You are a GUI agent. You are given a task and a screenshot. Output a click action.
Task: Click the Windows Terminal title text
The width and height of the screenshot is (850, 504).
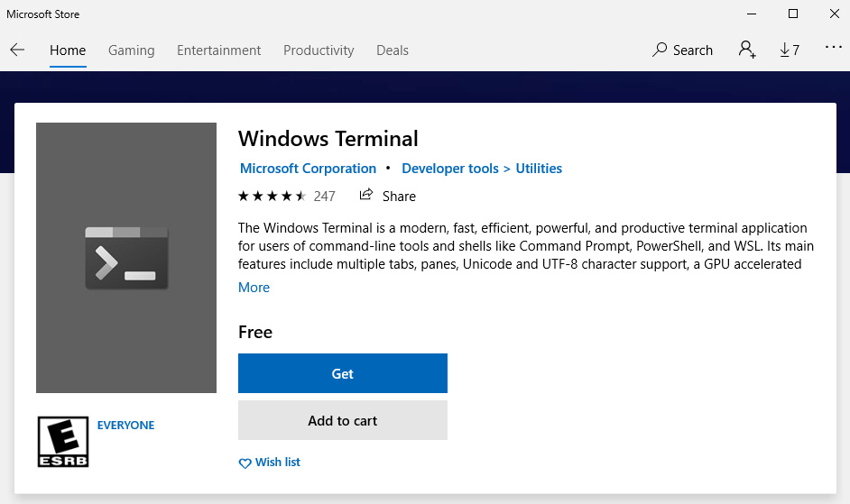328,139
